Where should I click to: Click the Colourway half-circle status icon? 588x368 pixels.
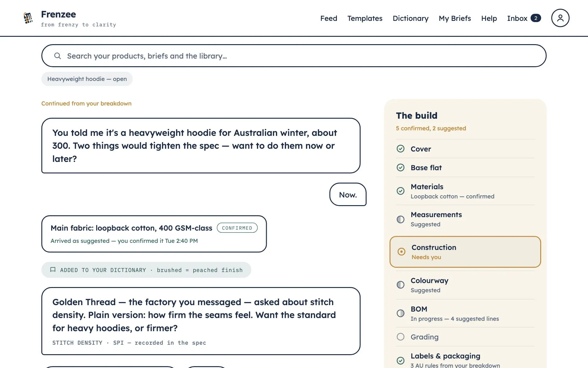(401, 285)
